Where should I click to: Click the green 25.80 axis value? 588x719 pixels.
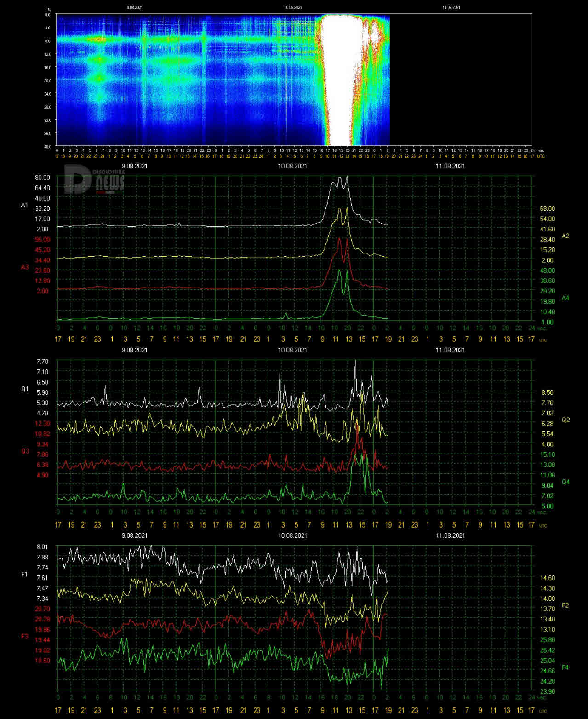(x=547, y=640)
